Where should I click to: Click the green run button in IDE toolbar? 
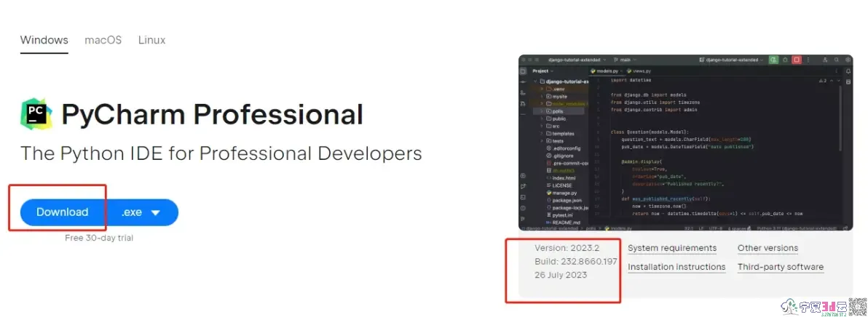point(773,60)
